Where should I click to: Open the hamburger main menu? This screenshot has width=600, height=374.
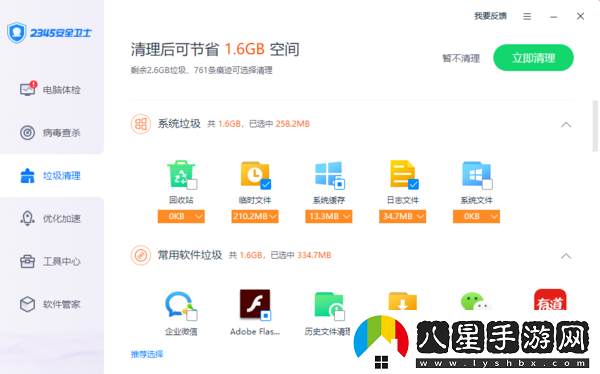coord(527,16)
